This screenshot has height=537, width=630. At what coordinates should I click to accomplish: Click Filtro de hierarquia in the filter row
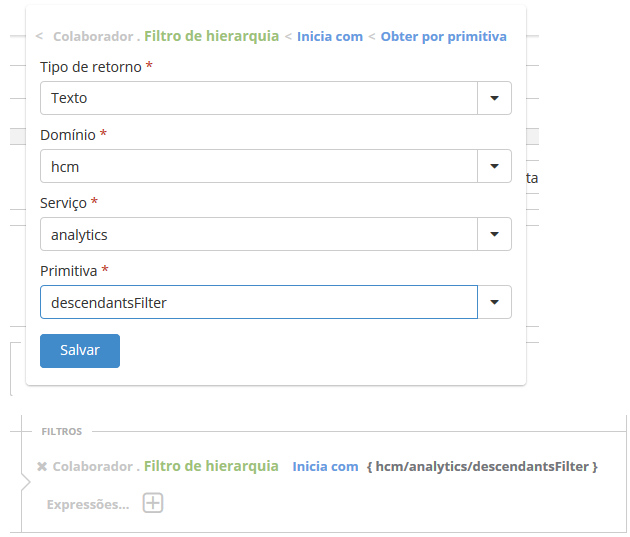pos(211,466)
